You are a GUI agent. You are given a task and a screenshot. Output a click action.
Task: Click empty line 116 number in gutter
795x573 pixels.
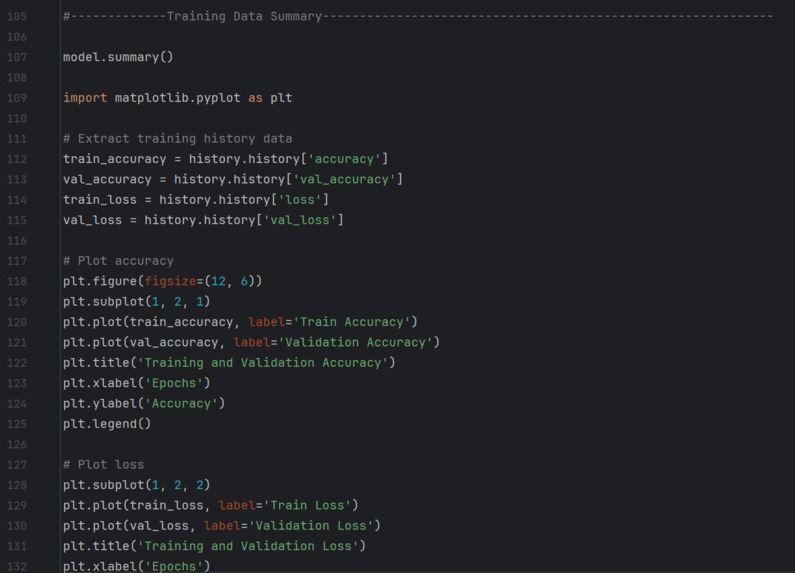17,240
